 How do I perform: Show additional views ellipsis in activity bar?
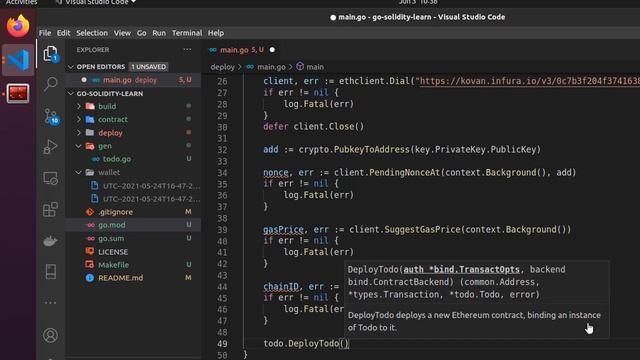click(50, 303)
